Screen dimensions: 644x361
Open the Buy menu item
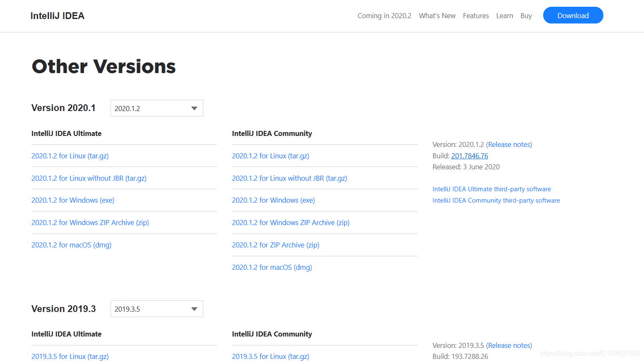click(526, 16)
